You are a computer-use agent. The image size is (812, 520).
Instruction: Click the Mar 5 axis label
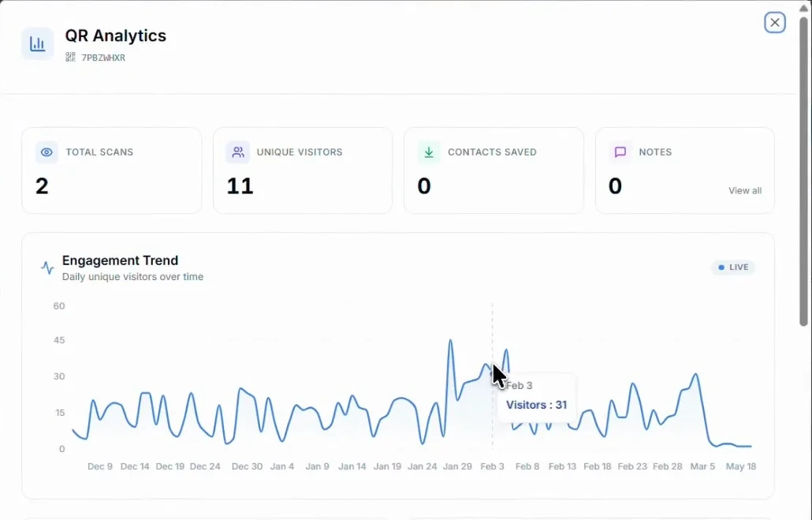tap(702, 466)
